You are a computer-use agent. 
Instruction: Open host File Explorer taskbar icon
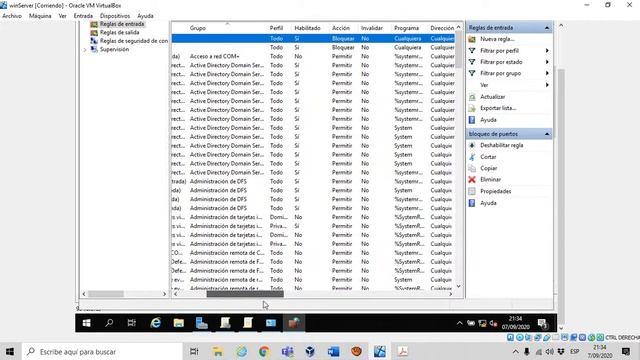tap(218, 351)
